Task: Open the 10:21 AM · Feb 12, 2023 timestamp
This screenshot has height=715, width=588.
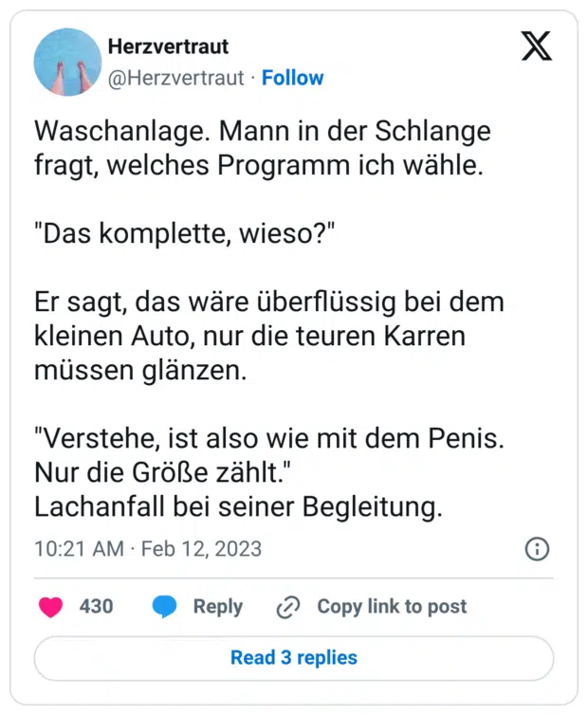Action: (x=148, y=549)
